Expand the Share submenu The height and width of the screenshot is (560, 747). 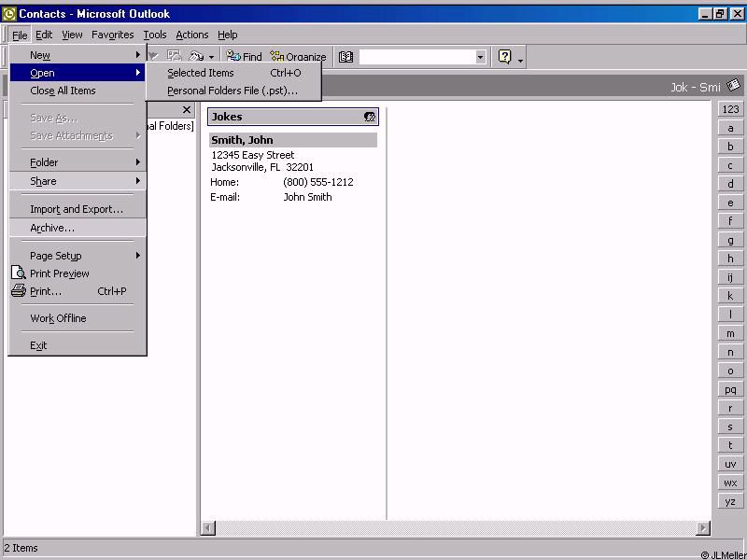(x=78, y=181)
